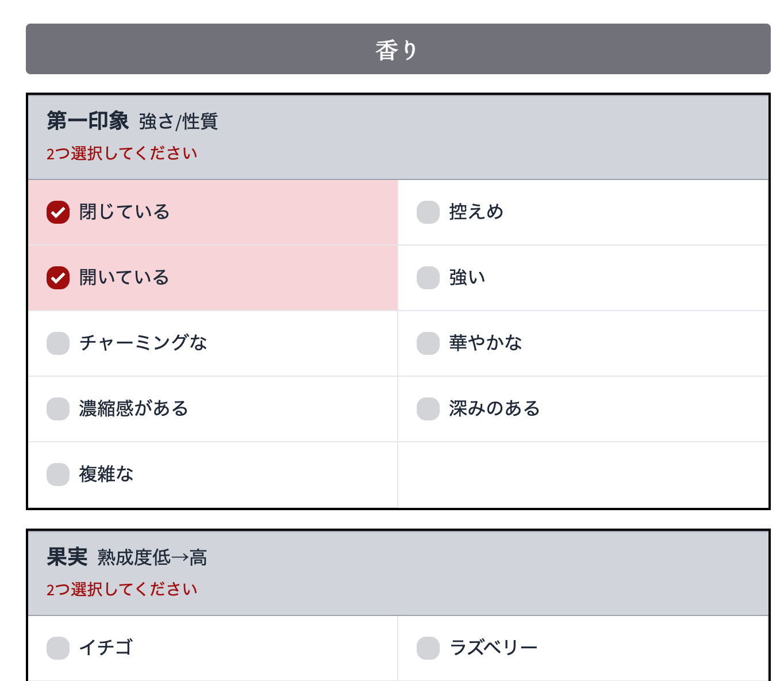Viewport: 784px width, 681px height.
Task: Check the 複雑な option
Action: (x=106, y=474)
